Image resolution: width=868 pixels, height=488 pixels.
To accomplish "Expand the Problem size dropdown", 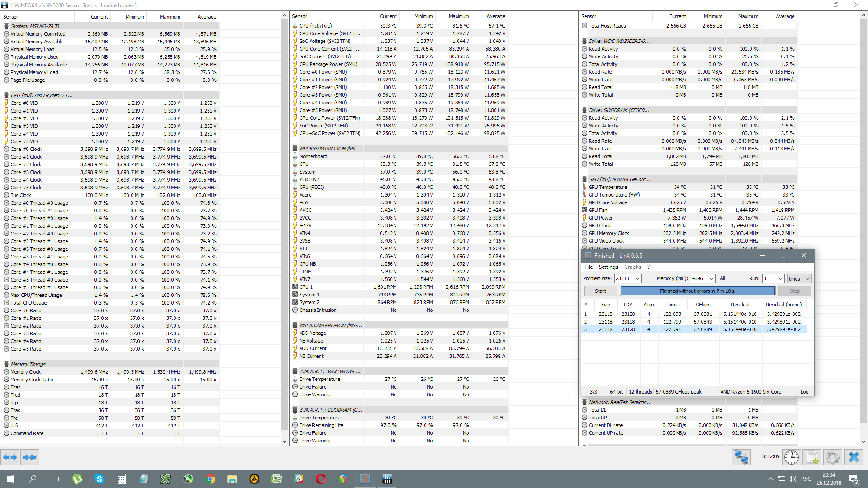I will click(637, 279).
